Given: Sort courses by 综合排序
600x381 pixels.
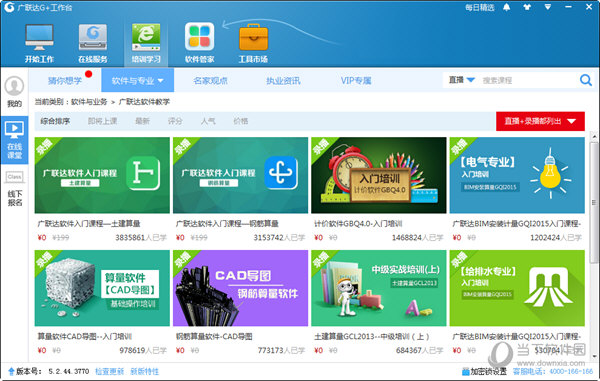Looking at the screenshot, I should pyautogui.click(x=55, y=121).
